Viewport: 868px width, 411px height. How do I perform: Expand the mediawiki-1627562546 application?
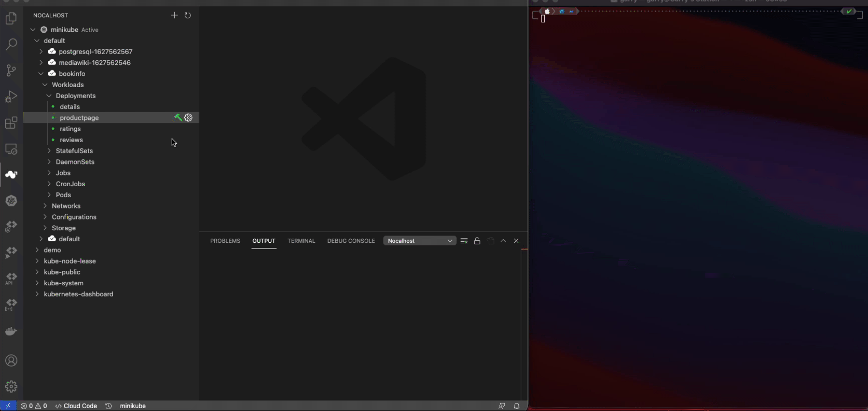tap(41, 62)
